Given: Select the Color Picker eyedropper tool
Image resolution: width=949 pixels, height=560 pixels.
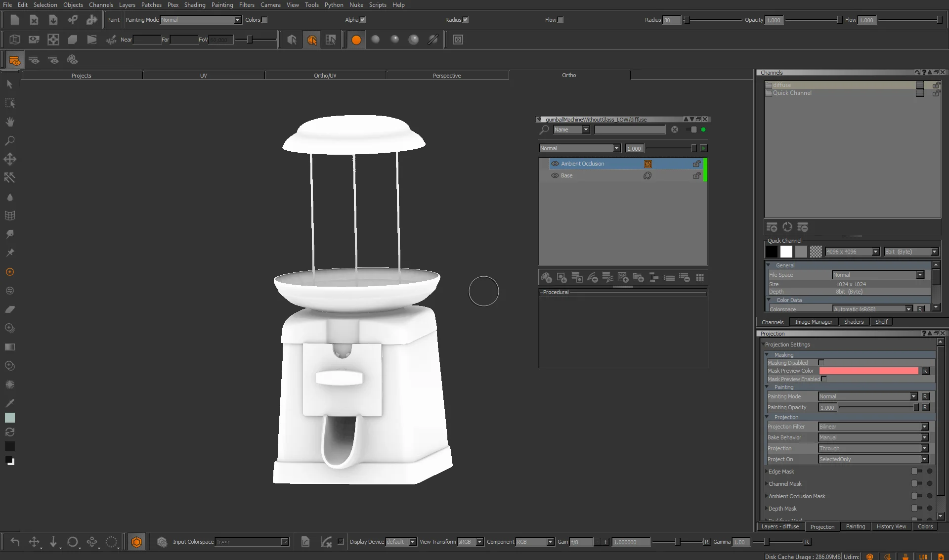Looking at the screenshot, I should tap(10, 403).
